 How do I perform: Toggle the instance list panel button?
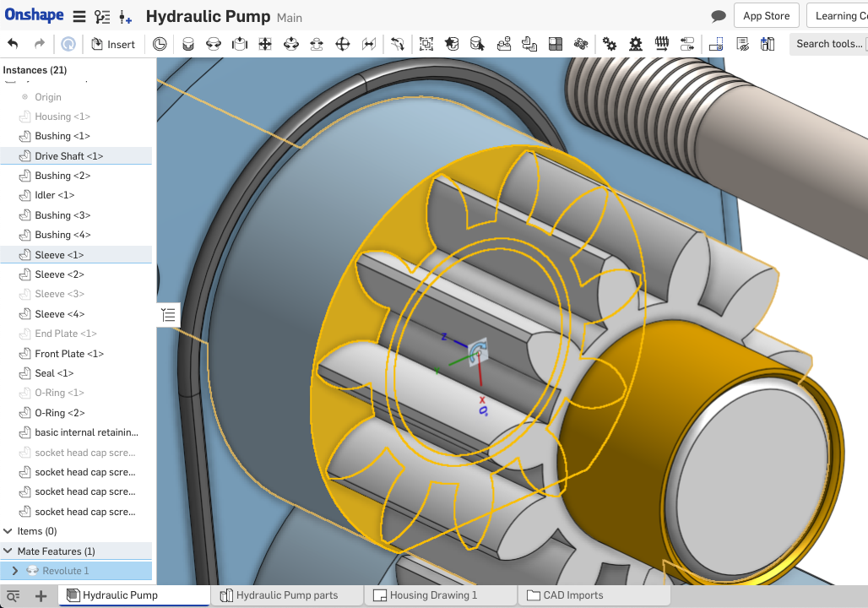click(x=168, y=315)
